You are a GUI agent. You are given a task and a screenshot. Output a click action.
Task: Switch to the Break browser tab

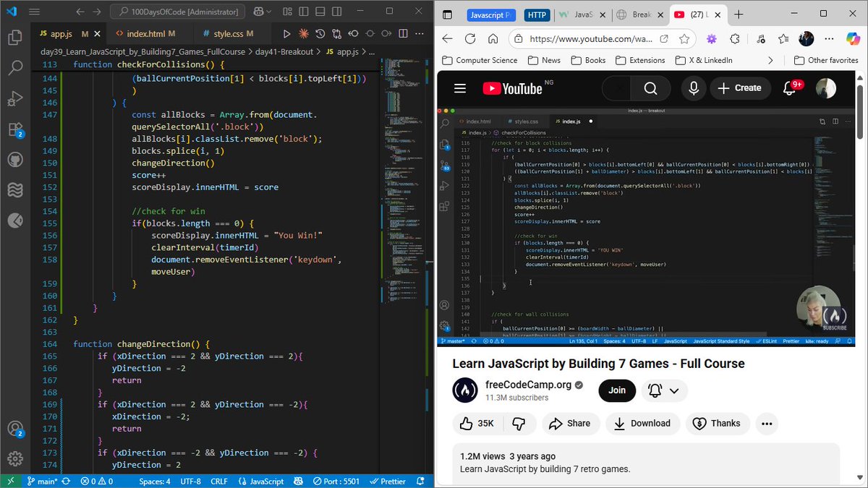(641, 14)
